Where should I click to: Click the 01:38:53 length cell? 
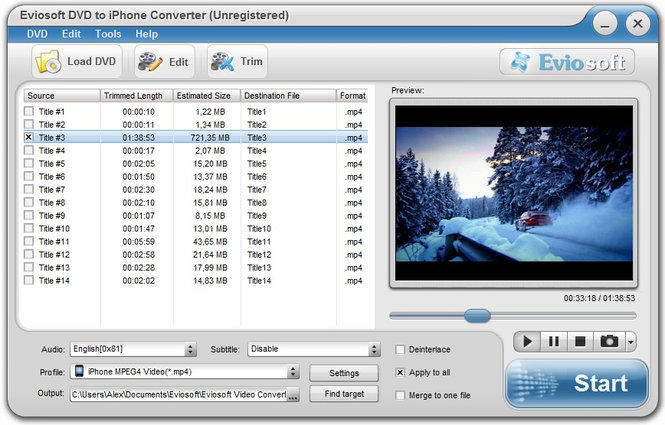pos(139,137)
